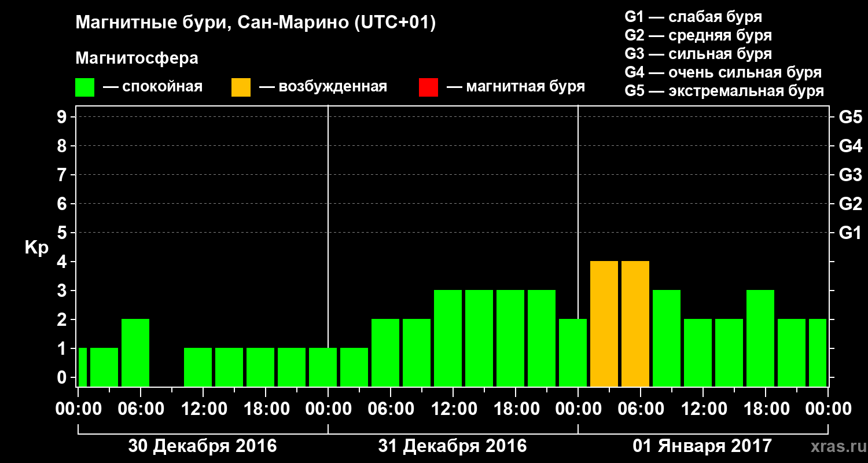Click the narrow green bar starting 30 December
The height and width of the screenshot is (463, 868).
(82, 367)
